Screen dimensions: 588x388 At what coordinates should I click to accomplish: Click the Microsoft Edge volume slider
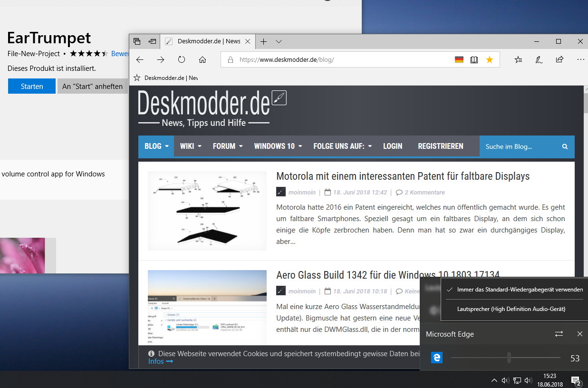(506, 358)
